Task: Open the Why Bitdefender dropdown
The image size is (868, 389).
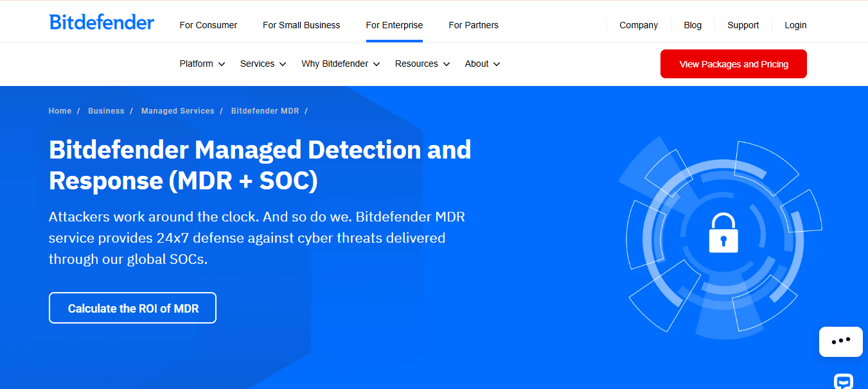Action: point(341,64)
